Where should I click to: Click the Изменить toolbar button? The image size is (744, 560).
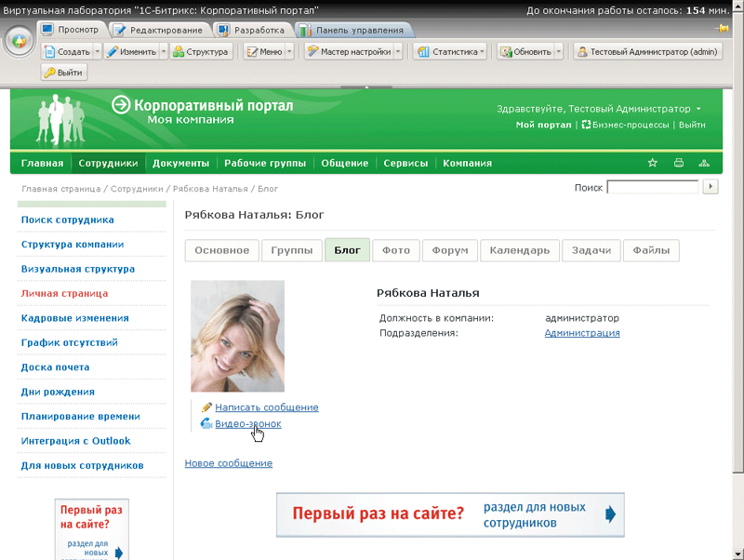pos(131,52)
